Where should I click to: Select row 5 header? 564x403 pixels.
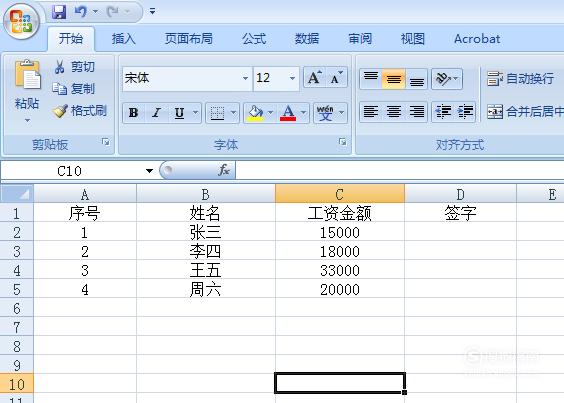pyautogui.click(x=17, y=289)
